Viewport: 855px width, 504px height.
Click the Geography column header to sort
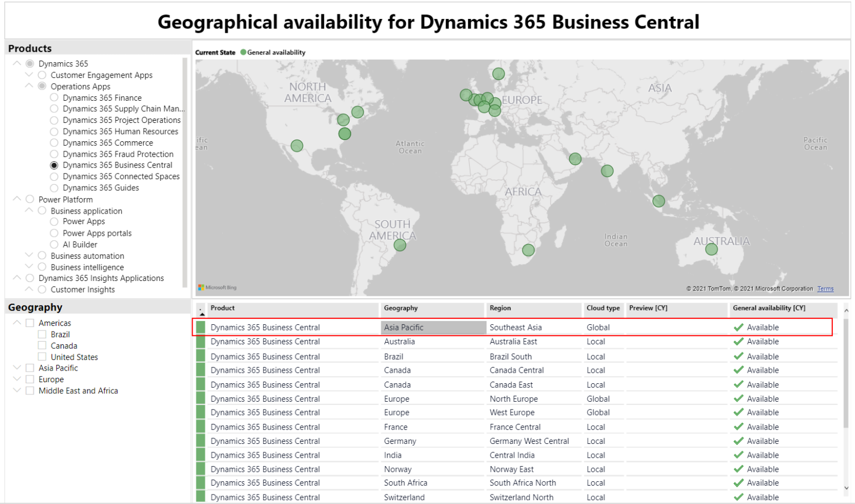pos(401,308)
